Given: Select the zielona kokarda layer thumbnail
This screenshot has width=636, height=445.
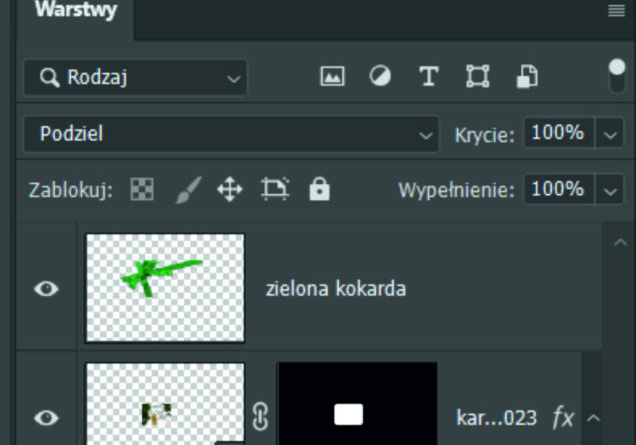Looking at the screenshot, I should [x=165, y=288].
